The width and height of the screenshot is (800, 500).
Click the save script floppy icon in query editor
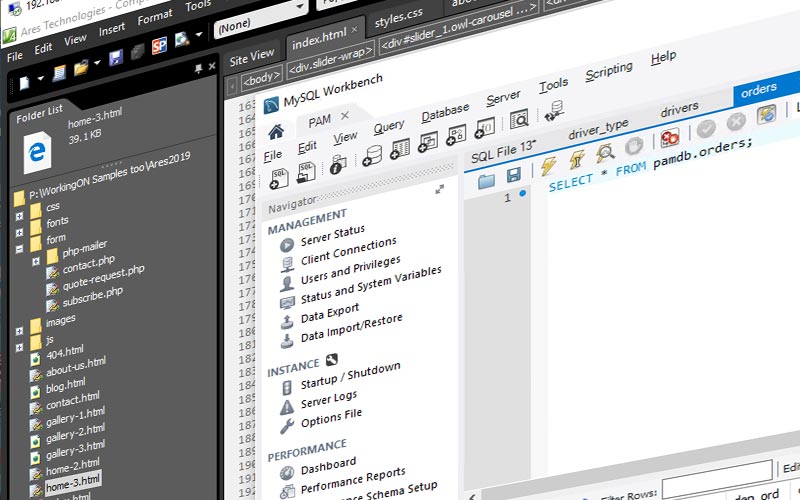pyautogui.click(x=514, y=174)
